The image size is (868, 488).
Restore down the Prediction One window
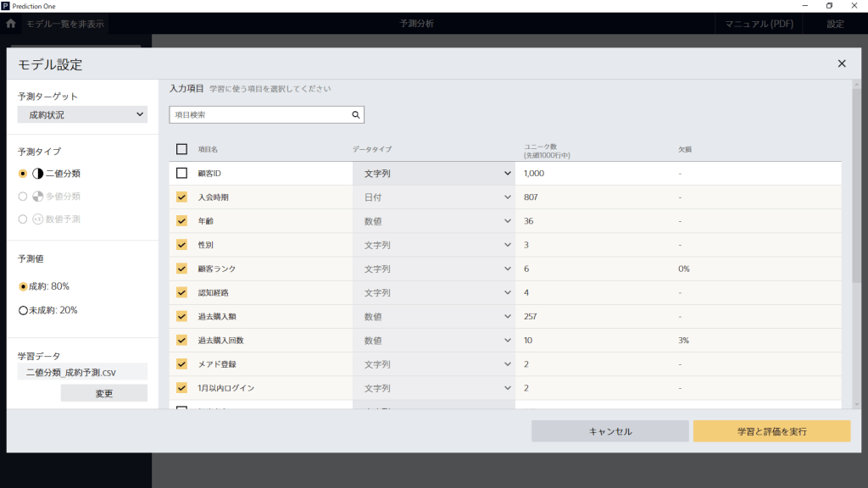click(x=829, y=6)
